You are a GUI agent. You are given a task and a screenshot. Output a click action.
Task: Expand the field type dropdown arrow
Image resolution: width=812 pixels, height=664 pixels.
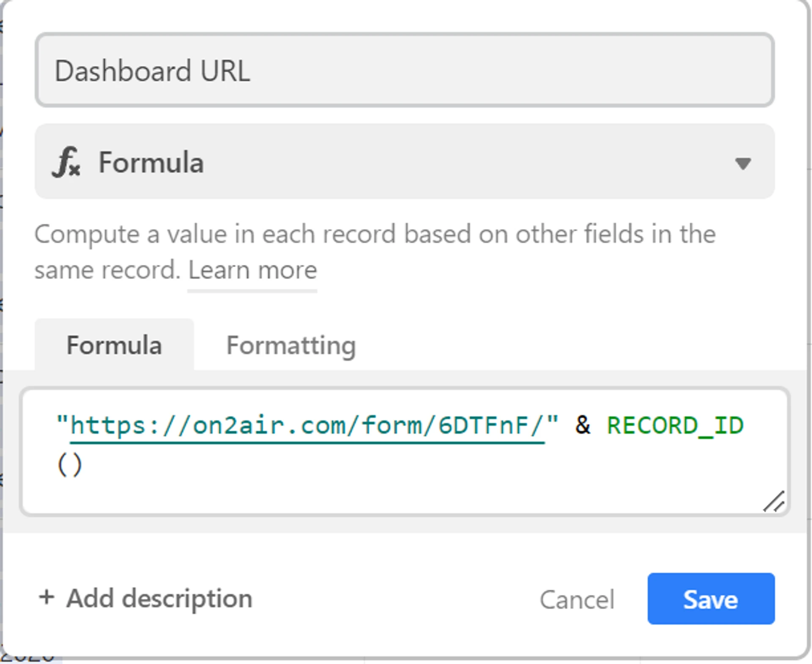point(743,163)
